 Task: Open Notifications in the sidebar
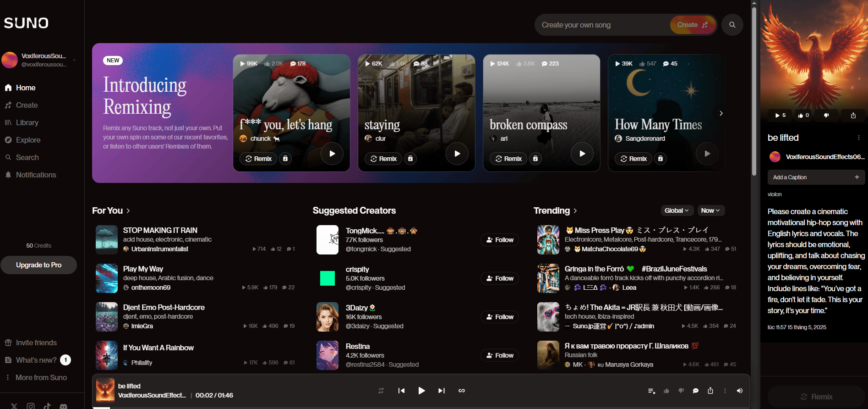click(30, 175)
